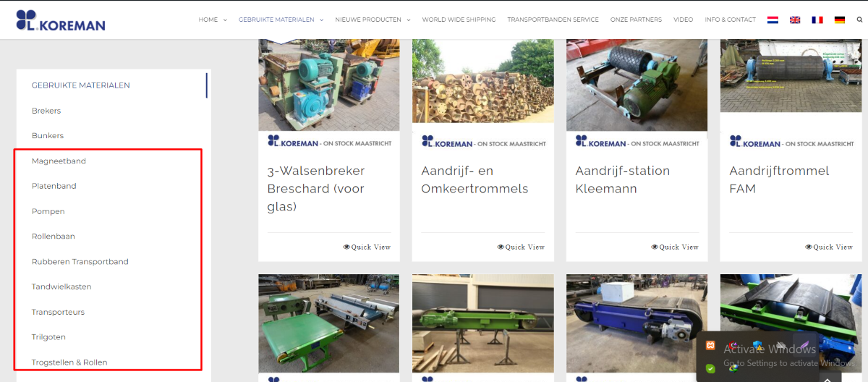Open the search magnifier icon in header

coord(859,20)
